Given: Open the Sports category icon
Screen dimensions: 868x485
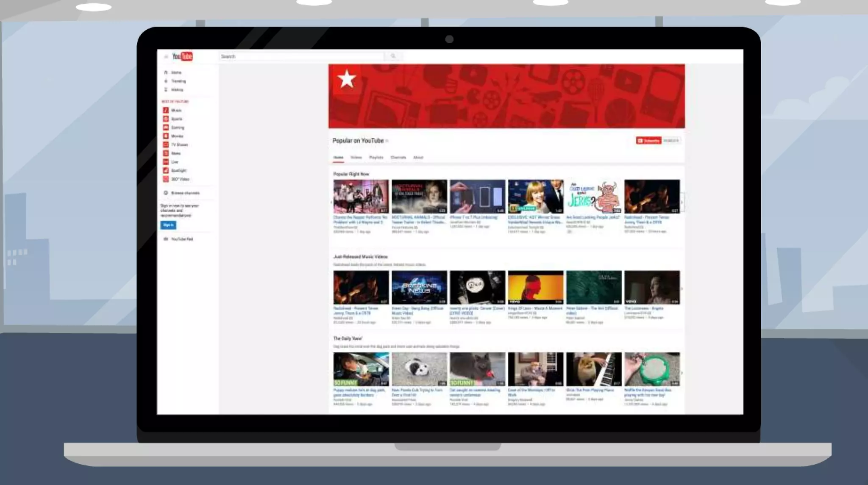Looking at the screenshot, I should tap(166, 119).
